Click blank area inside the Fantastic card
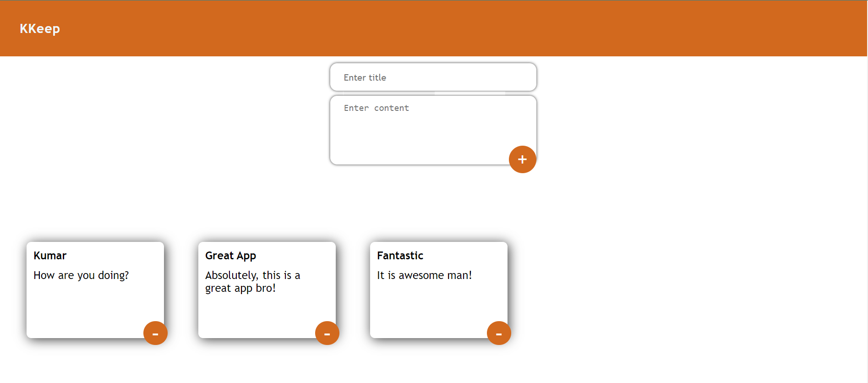868x383 pixels. pyautogui.click(x=426, y=312)
